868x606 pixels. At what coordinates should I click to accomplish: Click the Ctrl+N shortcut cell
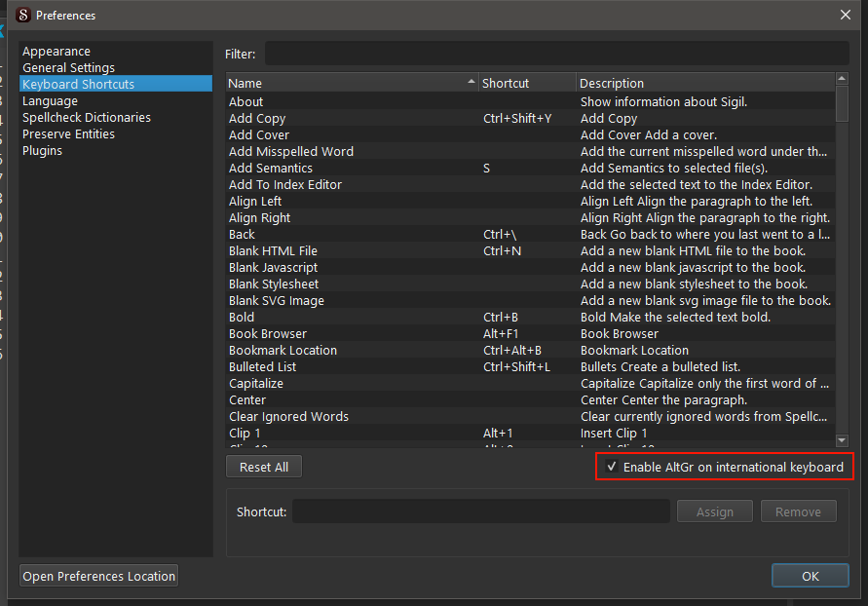point(527,251)
